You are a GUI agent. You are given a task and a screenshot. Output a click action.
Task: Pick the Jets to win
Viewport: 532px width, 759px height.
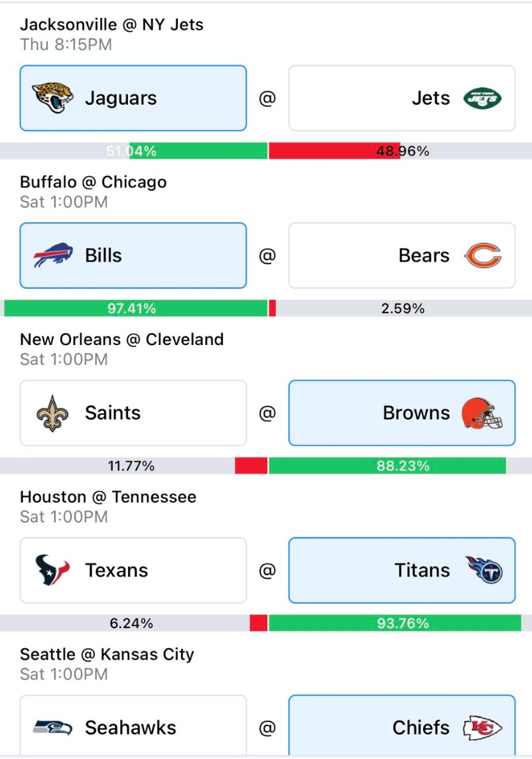(x=402, y=98)
